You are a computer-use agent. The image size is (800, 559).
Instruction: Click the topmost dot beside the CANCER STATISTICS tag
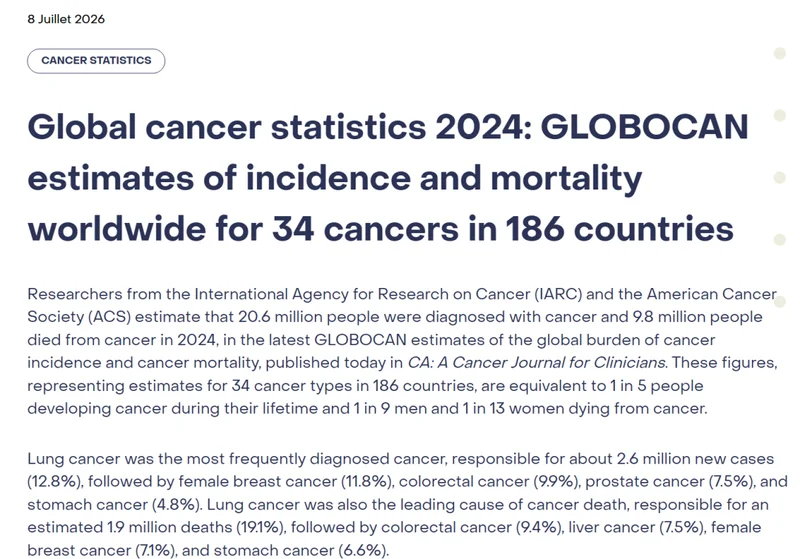pos(780,53)
